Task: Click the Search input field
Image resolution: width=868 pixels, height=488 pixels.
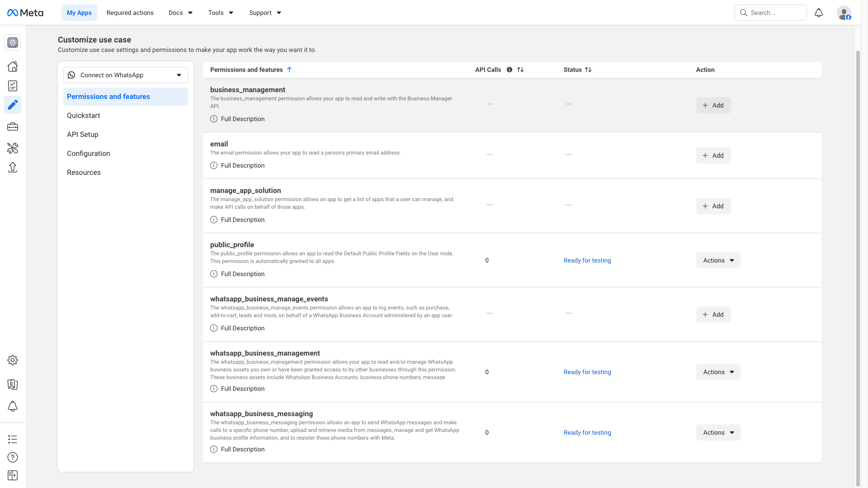Action: click(771, 13)
